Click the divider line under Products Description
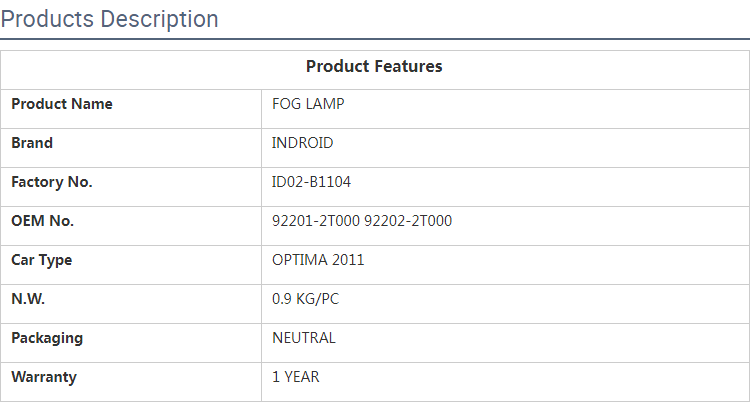Image resolution: width=752 pixels, height=403 pixels. point(375,39)
